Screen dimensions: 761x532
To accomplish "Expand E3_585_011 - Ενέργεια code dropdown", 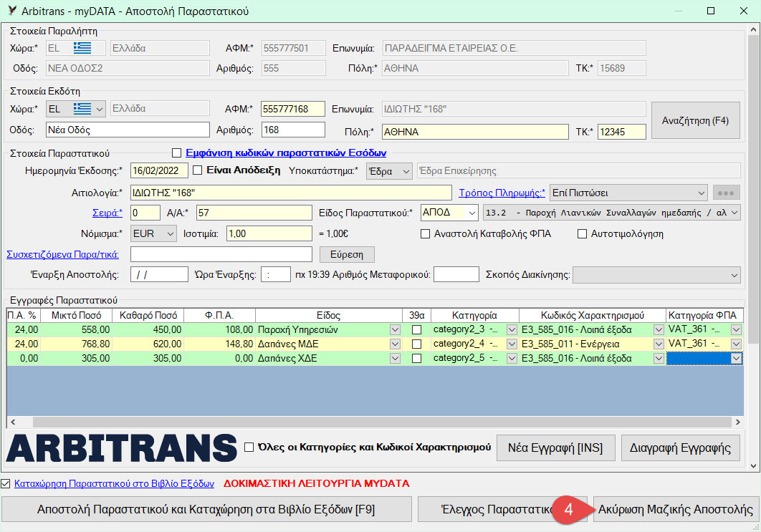I will click(x=659, y=344).
